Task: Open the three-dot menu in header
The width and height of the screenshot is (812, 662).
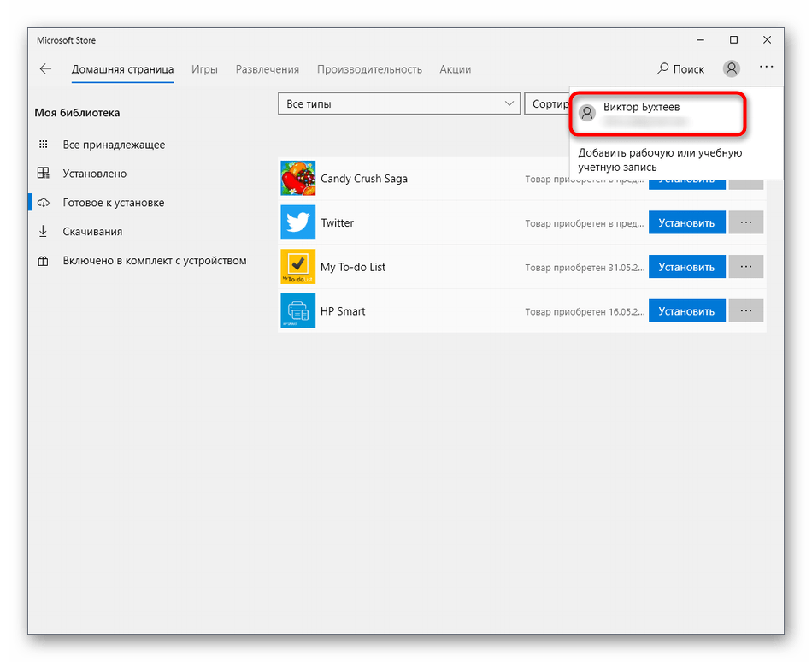Action: [765, 68]
